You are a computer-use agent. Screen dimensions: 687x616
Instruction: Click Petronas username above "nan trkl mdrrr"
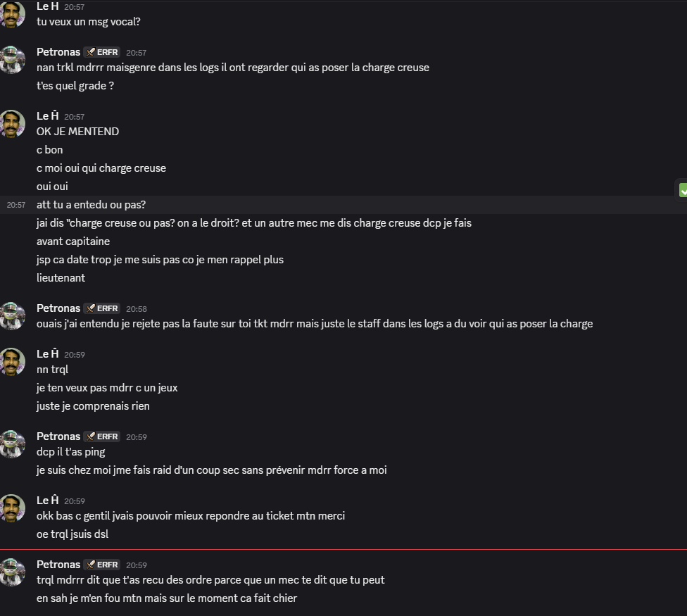click(58, 52)
